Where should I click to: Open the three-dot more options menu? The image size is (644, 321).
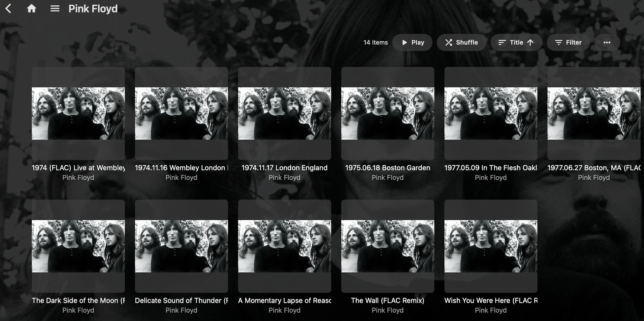pos(607,42)
